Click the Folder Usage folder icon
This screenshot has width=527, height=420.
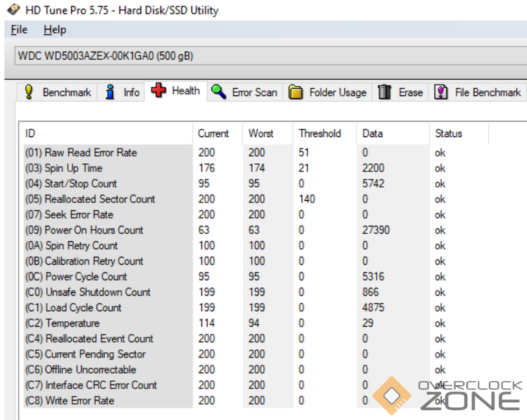(296, 92)
